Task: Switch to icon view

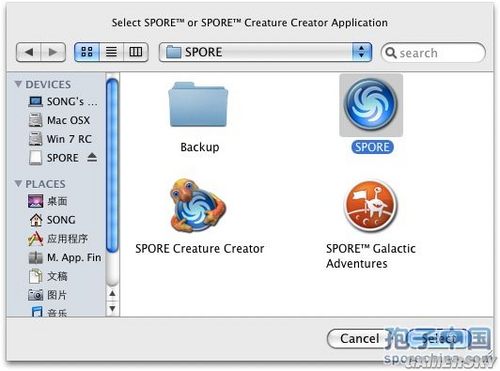Action: tap(87, 52)
